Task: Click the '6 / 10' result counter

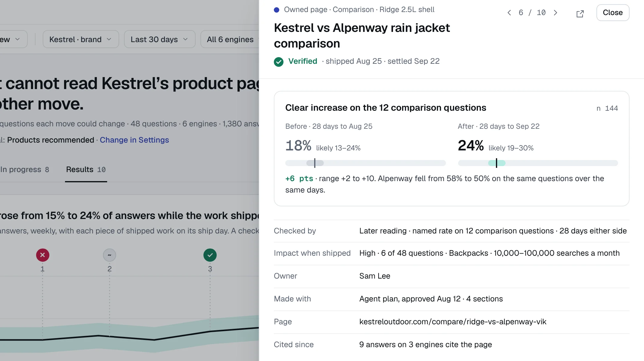Action: pos(532,13)
